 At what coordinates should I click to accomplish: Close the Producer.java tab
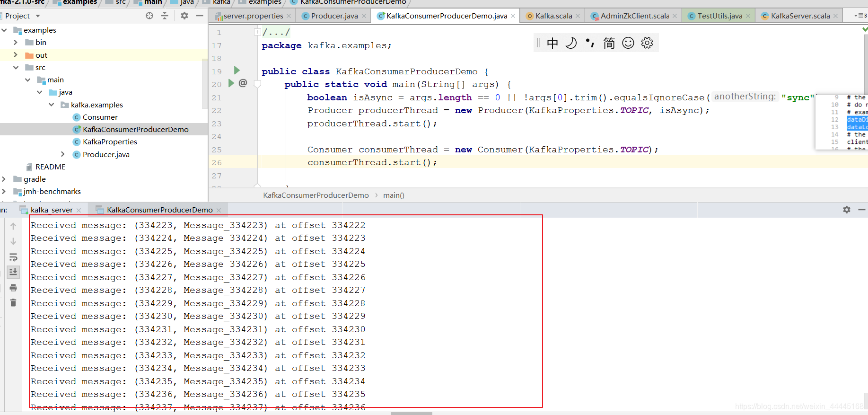click(x=364, y=16)
